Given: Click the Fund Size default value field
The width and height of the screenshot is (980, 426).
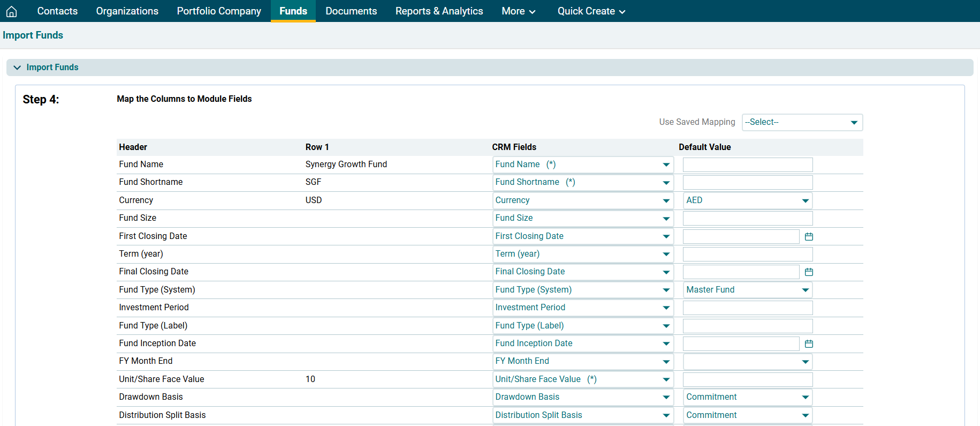Looking at the screenshot, I should 747,218.
